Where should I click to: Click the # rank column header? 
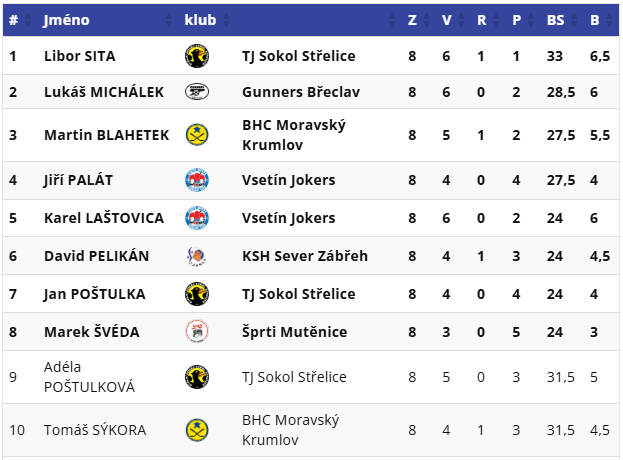click(x=14, y=19)
